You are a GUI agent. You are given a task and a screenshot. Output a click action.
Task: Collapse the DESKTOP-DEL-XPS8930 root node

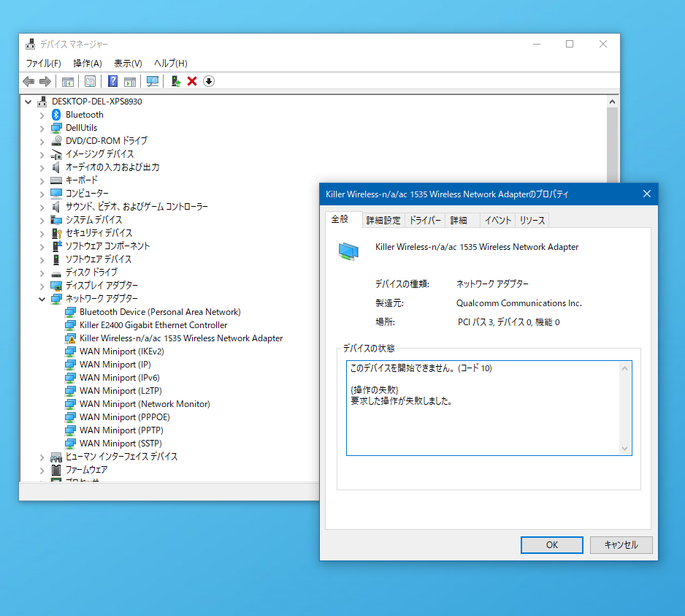(28, 102)
